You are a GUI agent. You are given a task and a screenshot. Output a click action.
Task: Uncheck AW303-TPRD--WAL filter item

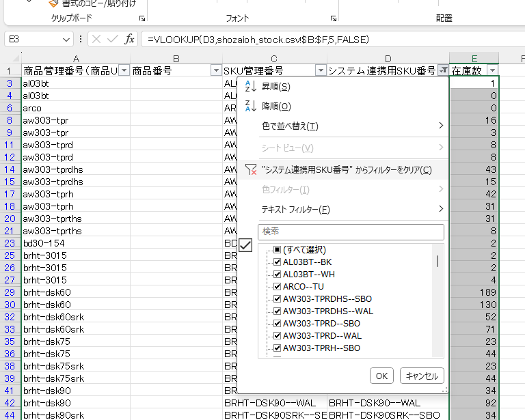[x=278, y=336]
